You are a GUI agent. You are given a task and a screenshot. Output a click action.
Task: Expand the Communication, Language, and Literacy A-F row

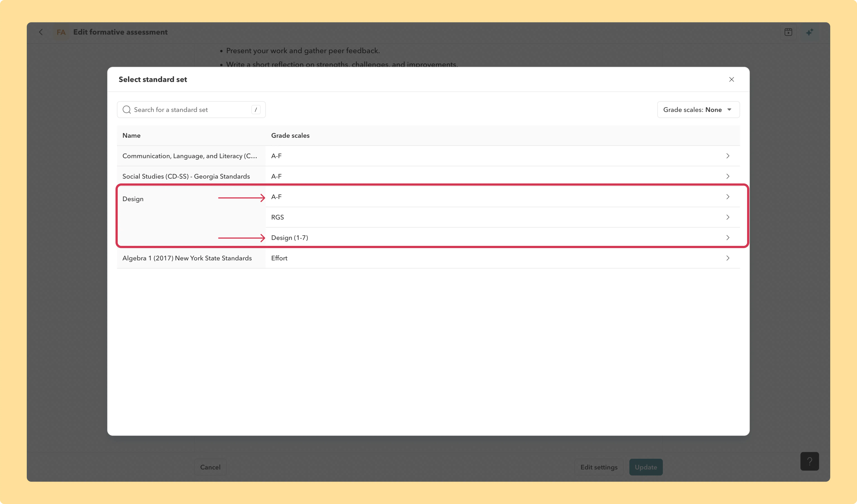click(728, 156)
